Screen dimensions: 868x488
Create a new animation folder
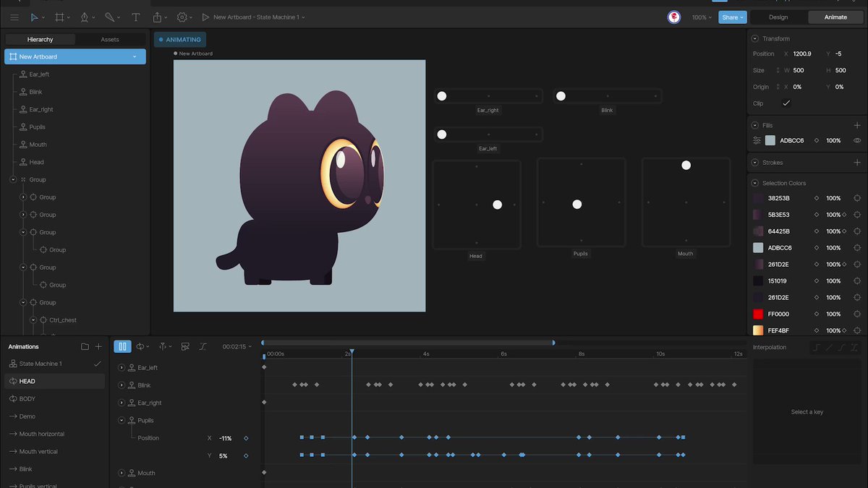[x=85, y=346]
